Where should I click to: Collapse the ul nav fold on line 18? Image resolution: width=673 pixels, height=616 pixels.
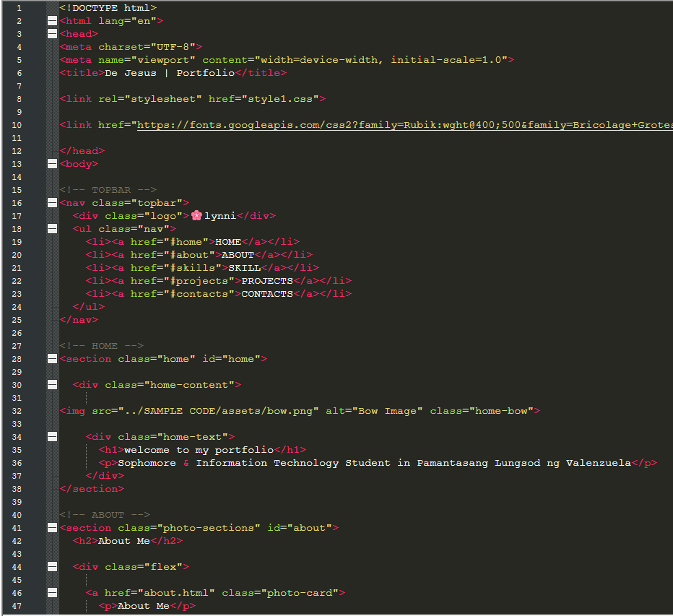point(53,229)
